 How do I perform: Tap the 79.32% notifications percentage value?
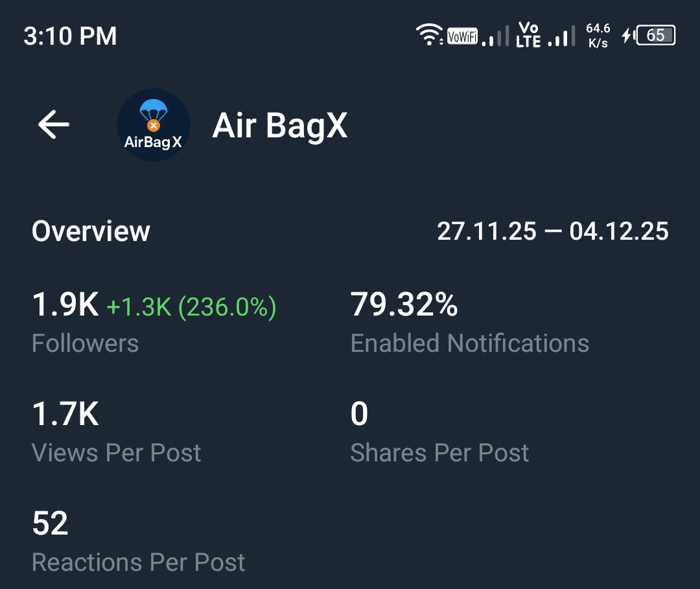pos(404,305)
